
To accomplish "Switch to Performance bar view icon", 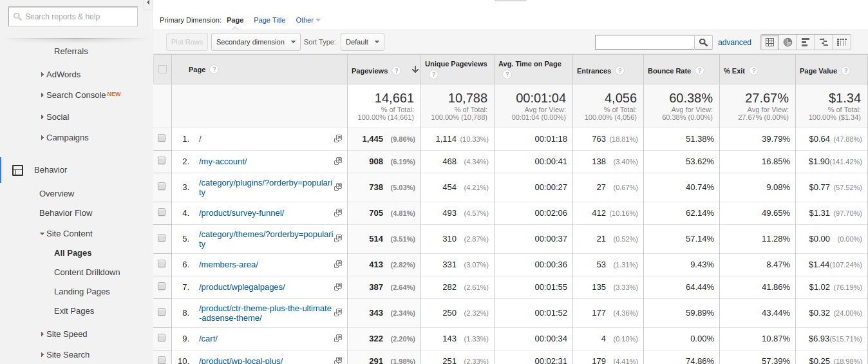I will 806,43.
